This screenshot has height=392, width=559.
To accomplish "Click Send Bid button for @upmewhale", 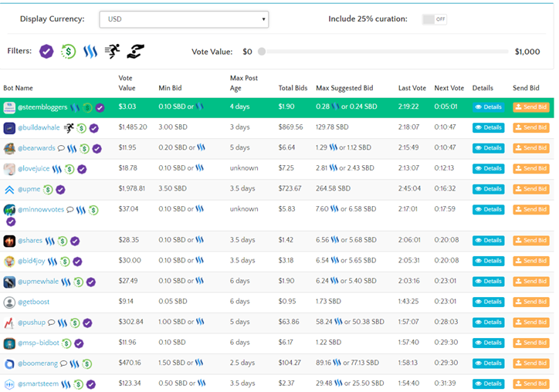I will pos(531,281).
